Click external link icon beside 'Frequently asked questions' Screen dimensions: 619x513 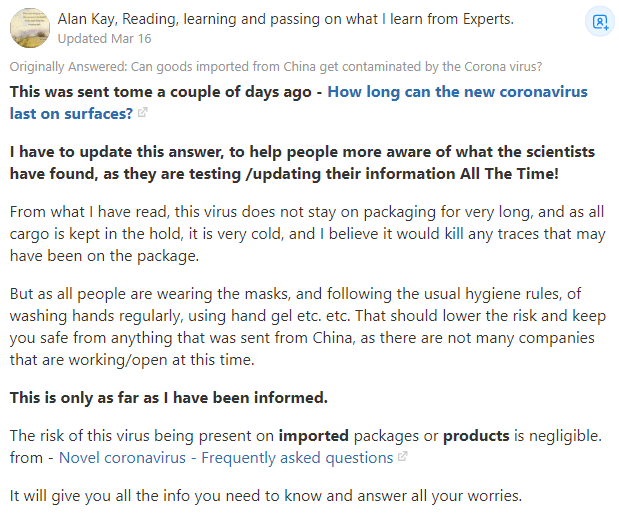point(402,458)
